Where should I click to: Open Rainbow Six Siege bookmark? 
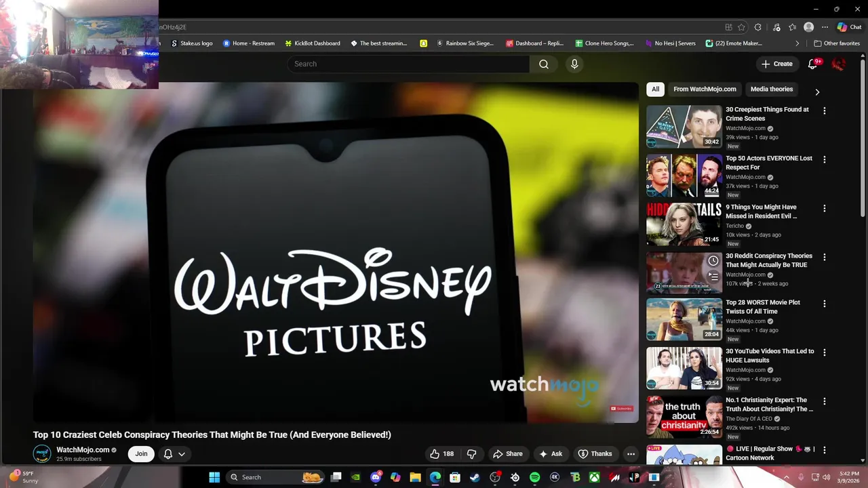[x=465, y=43]
